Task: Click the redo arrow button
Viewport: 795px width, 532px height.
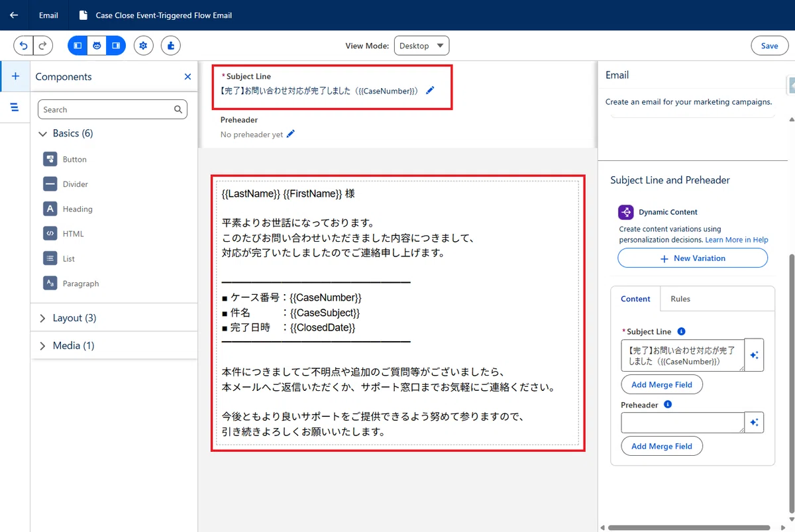Action: pyautogui.click(x=43, y=46)
